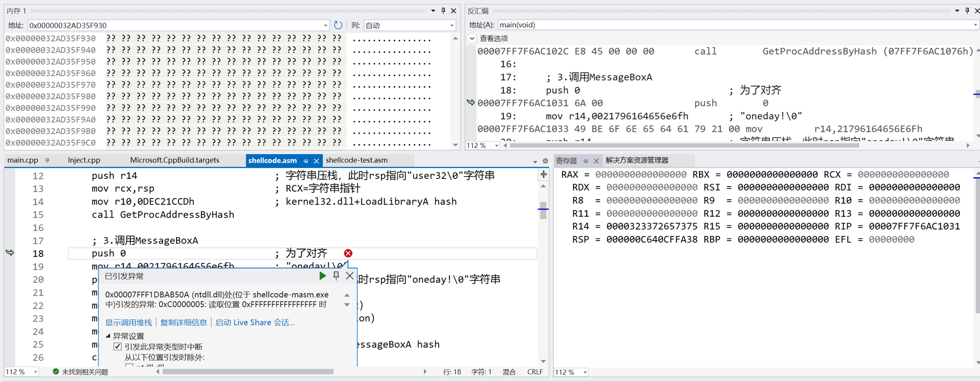Pin the 内存 1 memory panel
This screenshot has width=980, height=382.
coord(443,11)
